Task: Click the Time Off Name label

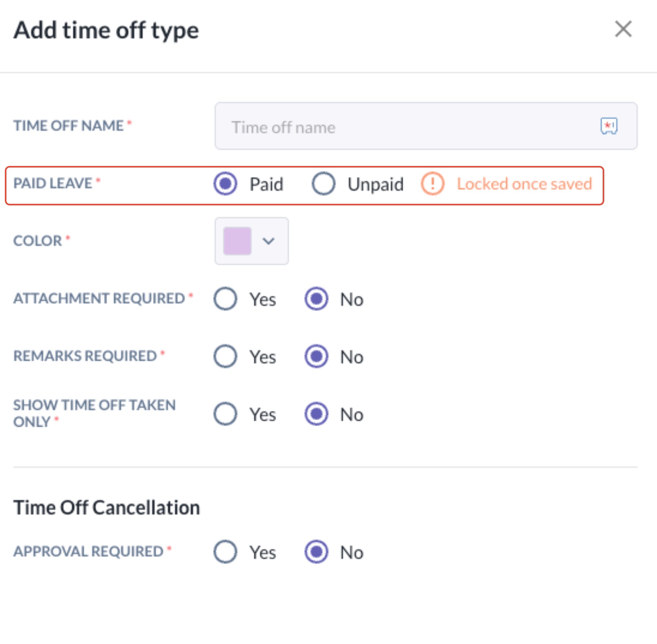Action: 68,126
